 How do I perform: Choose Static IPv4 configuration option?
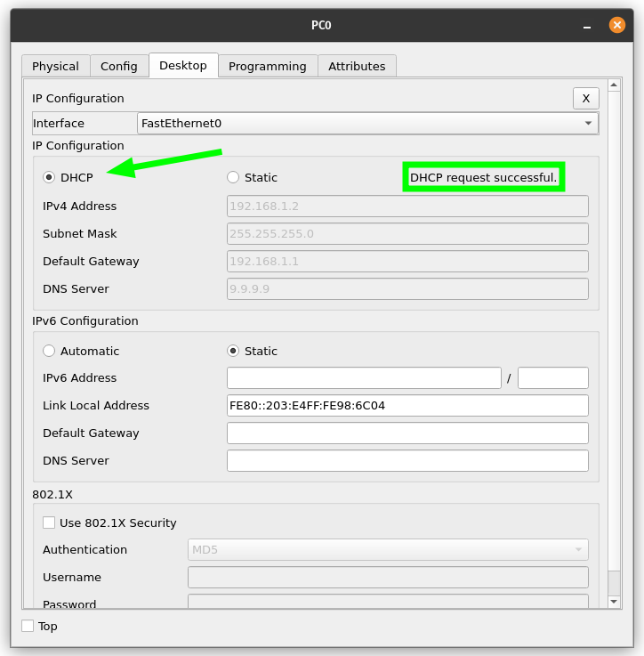click(233, 178)
